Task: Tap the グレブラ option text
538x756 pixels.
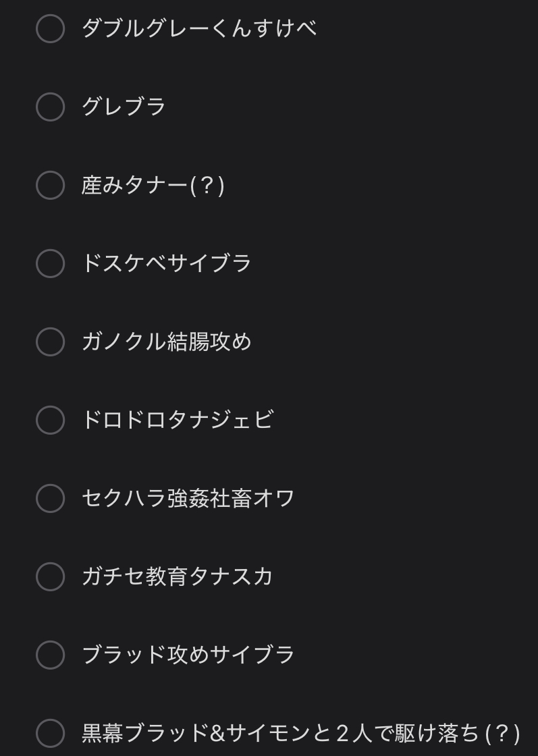Action: point(124,107)
